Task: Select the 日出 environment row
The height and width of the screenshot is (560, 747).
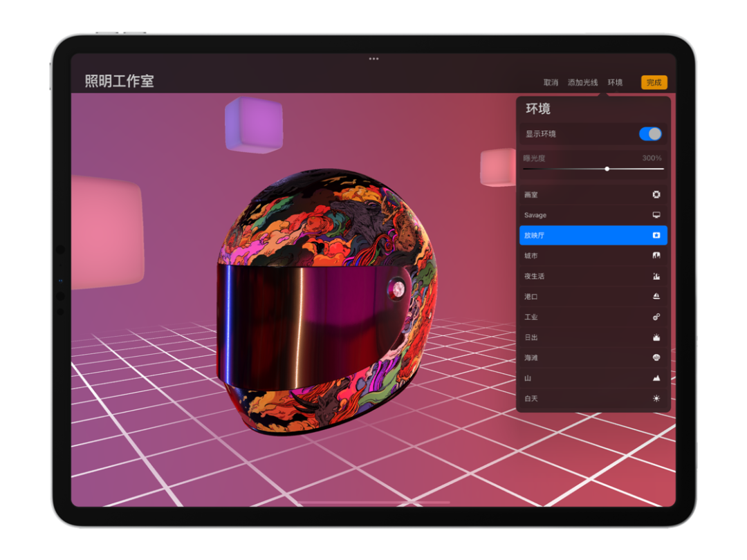Action: click(x=593, y=337)
